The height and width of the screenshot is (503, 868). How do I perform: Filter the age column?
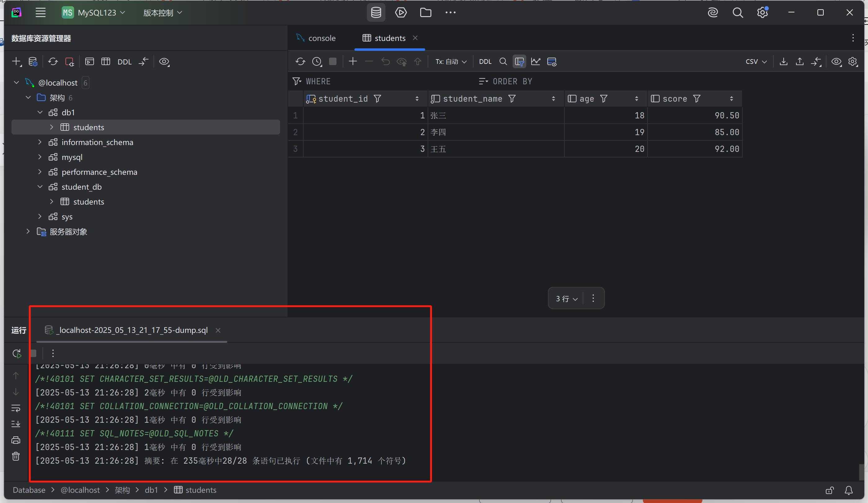click(x=604, y=99)
